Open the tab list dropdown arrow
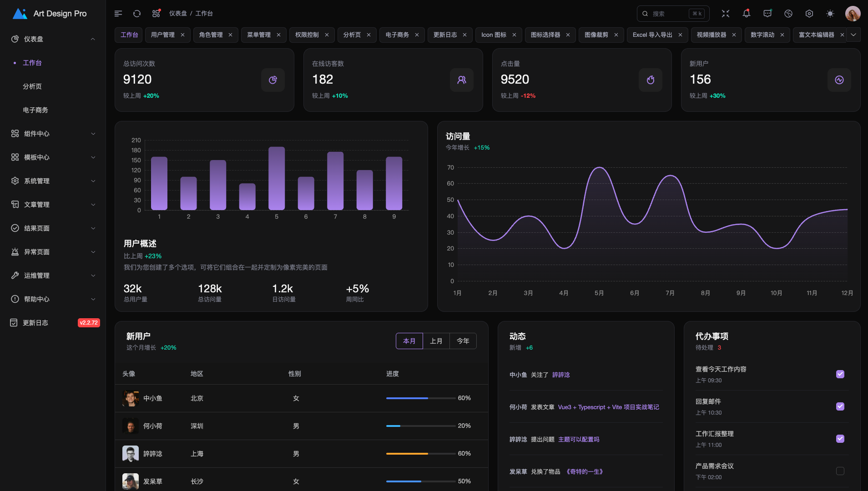Image resolution: width=868 pixels, height=491 pixels. (x=853, y=35)
